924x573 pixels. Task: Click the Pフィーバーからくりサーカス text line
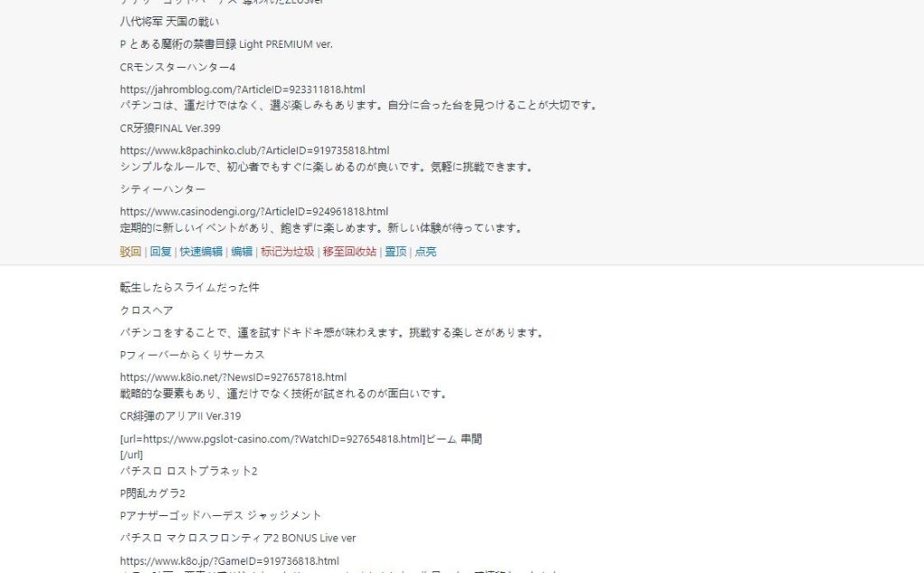pyautogui.click(x=192, y=355)
